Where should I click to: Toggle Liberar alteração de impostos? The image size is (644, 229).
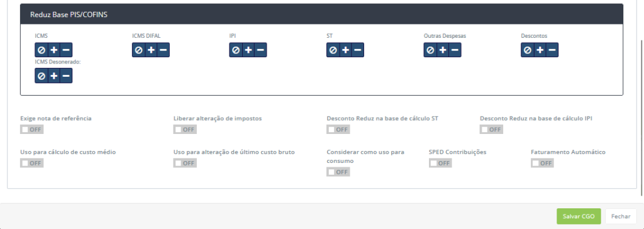185,130
